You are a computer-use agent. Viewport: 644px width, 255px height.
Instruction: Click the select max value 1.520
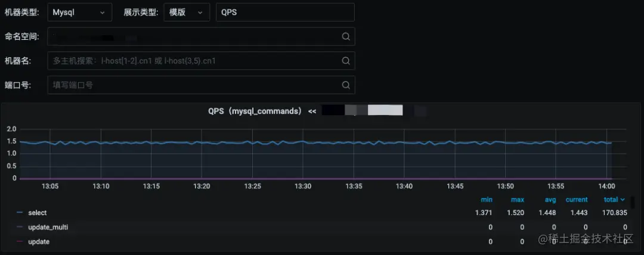515,213
